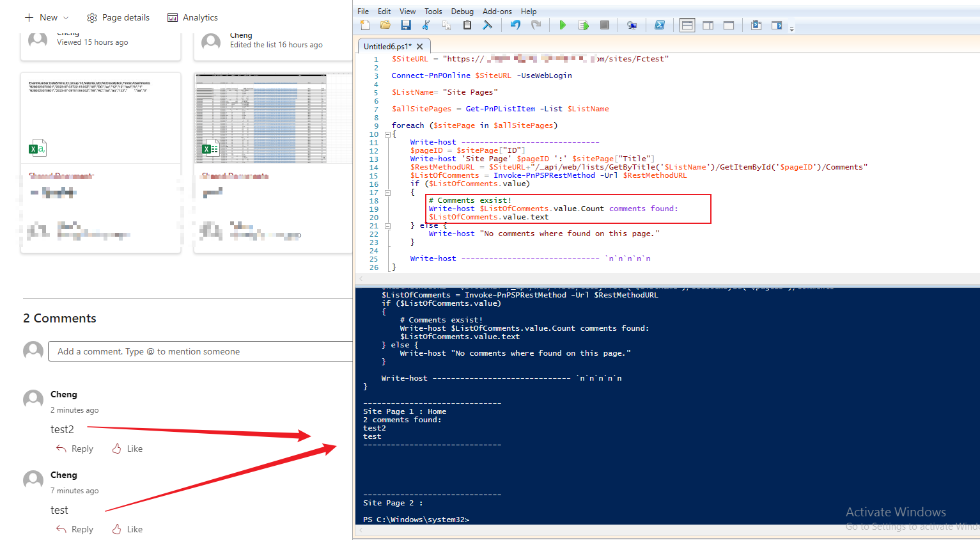Click the 2 Comments heading

[59, 318]
